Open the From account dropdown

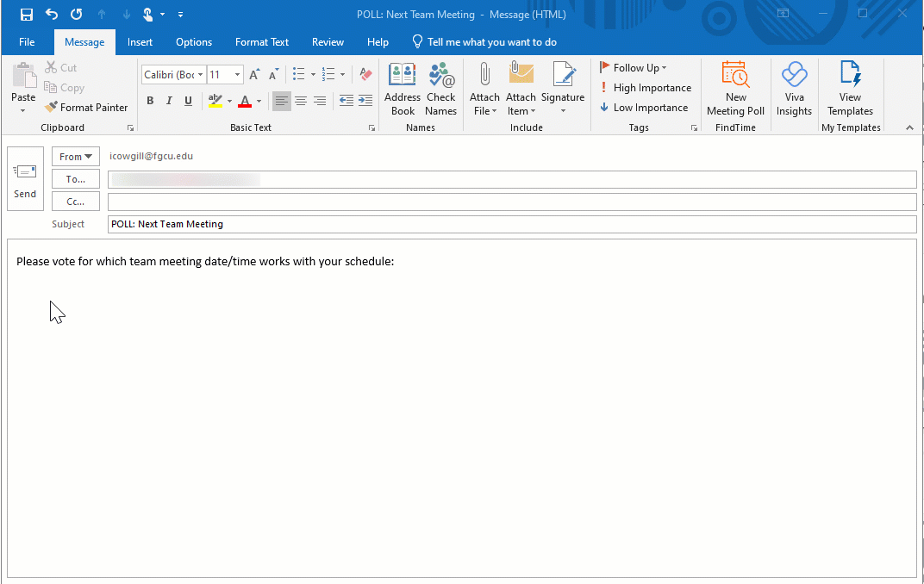pyautogui.click(x=75, y=156)
